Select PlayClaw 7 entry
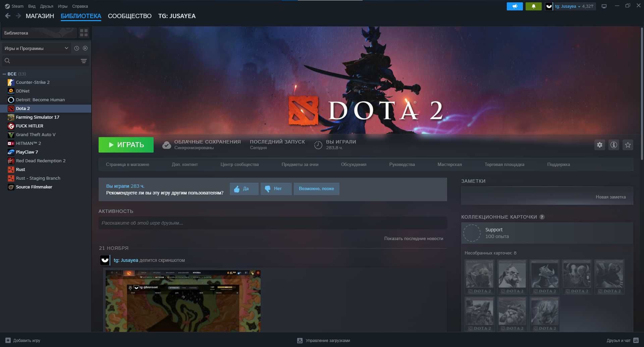Image resolution: width=644 pixels, height=347 pixels. pos(46,152)
